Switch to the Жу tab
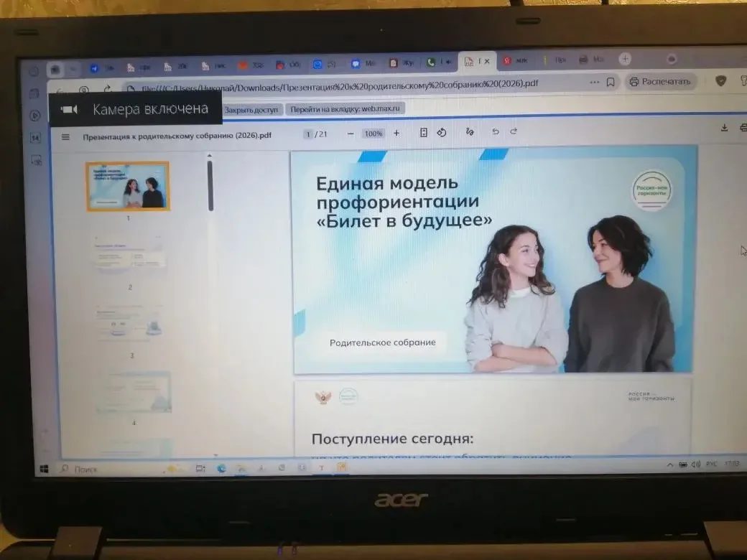This screenshot has width=747, height=560. point(402,63)
